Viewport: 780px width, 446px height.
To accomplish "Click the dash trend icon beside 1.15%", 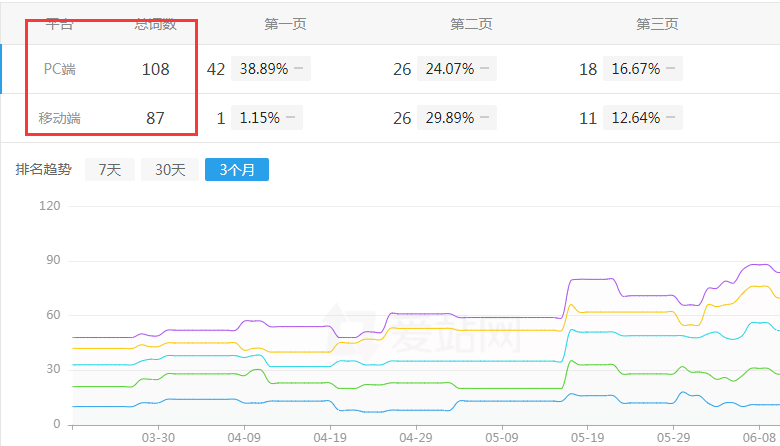I will [x=288, y=118].
